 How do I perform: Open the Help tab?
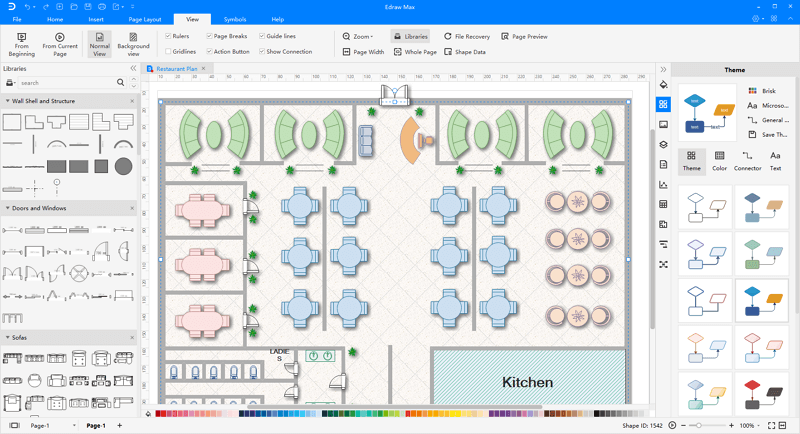point(278,19)
